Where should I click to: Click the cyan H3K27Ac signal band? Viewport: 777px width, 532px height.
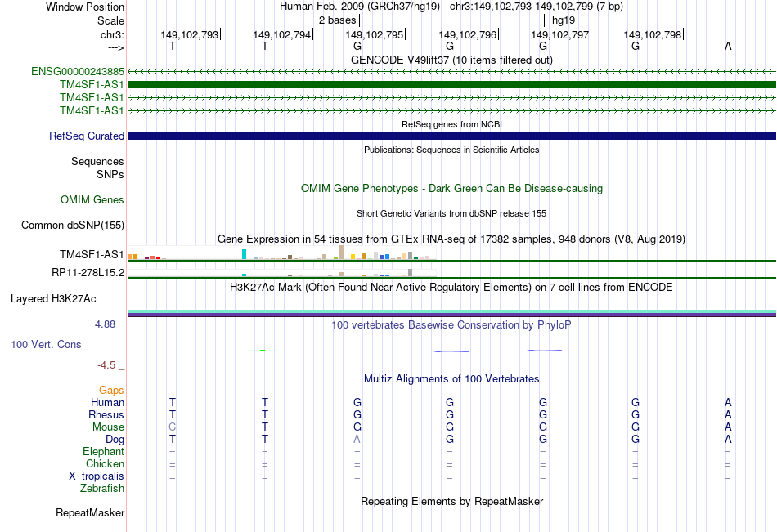[451, 311]
